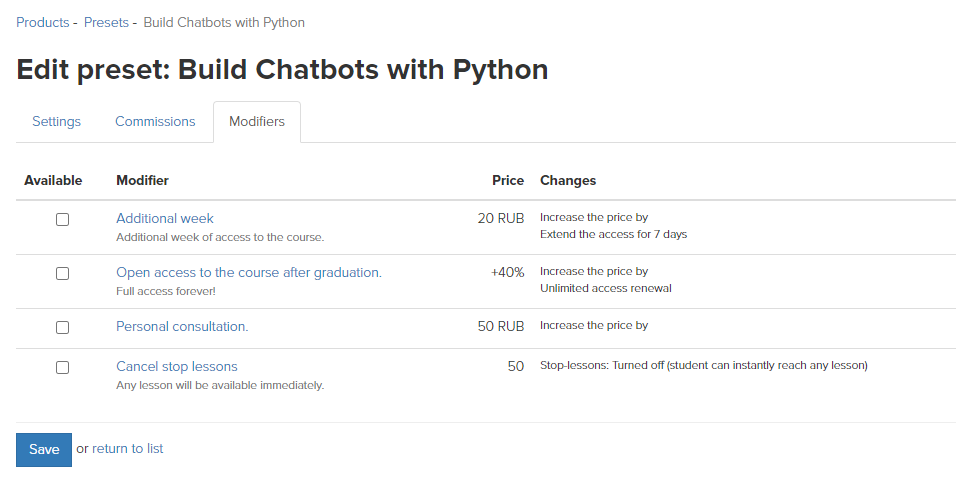The image size is (969, 488).
Task: Click the Price column header
Action: pos(508,180)
